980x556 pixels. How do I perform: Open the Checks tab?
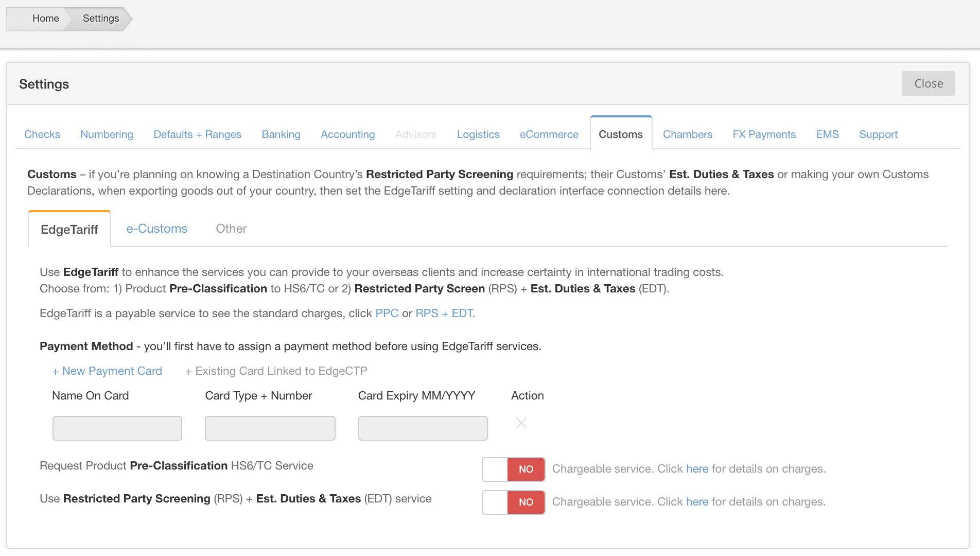[x=42, y=134]
